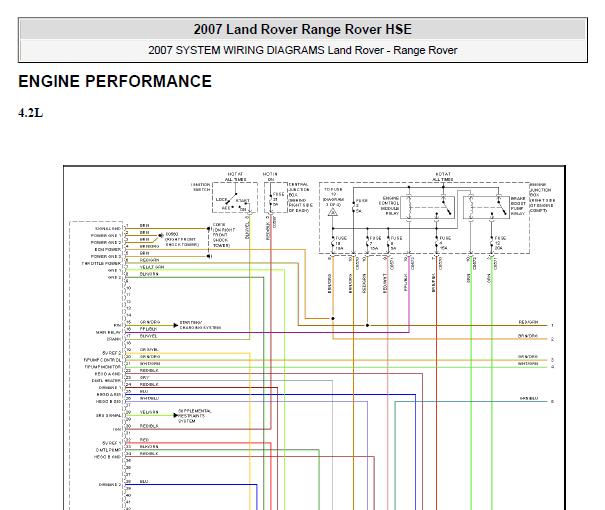605x510 pixels.
Task: Click the GRY wire label at pin 23
Action: coord(145,377)
